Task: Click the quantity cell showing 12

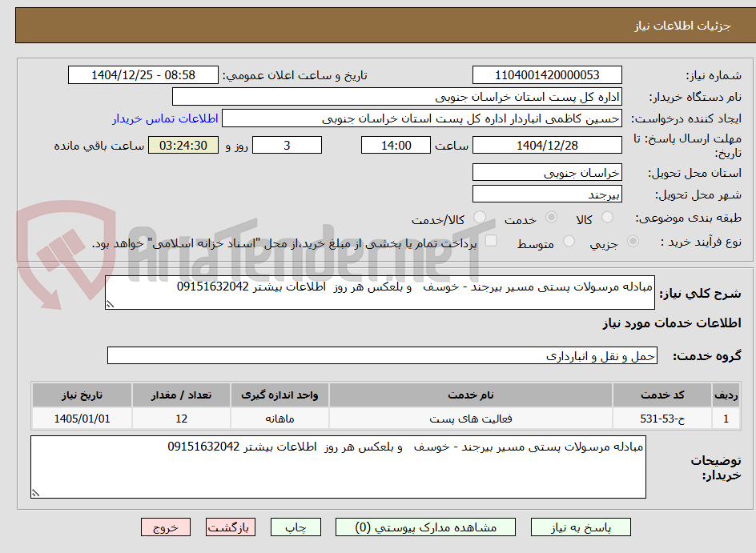Action: tap(181, 419)
